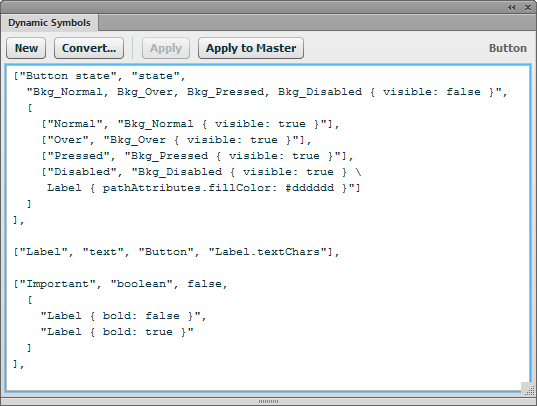This screenshot has height=406, width=537.
Task: Collapse the panel with the double-arrow icon
Action: coord(512,7)
